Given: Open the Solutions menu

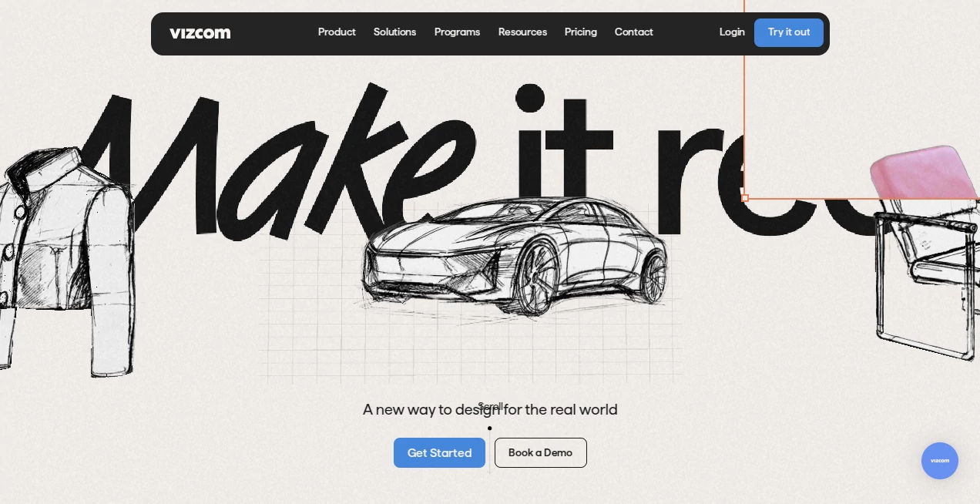Looking at the screenshot, I should pos(394,32).
